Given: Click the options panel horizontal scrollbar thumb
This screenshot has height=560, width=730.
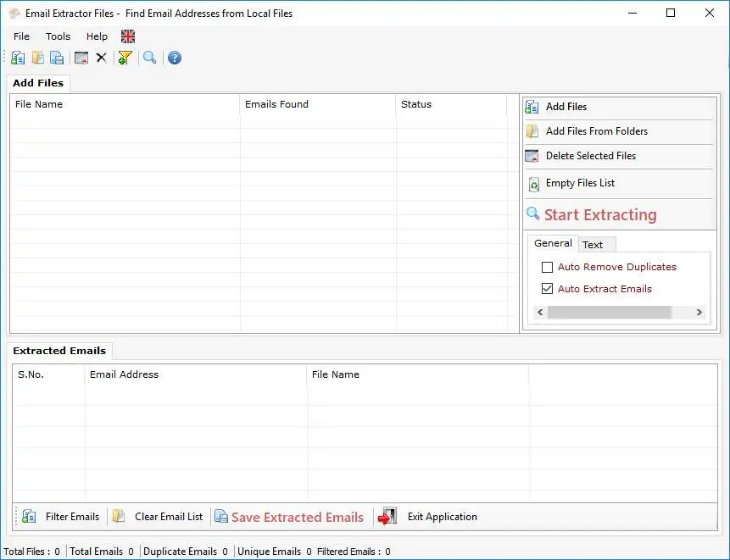Looking at the screenshot, I should click(x=609, y=312).
